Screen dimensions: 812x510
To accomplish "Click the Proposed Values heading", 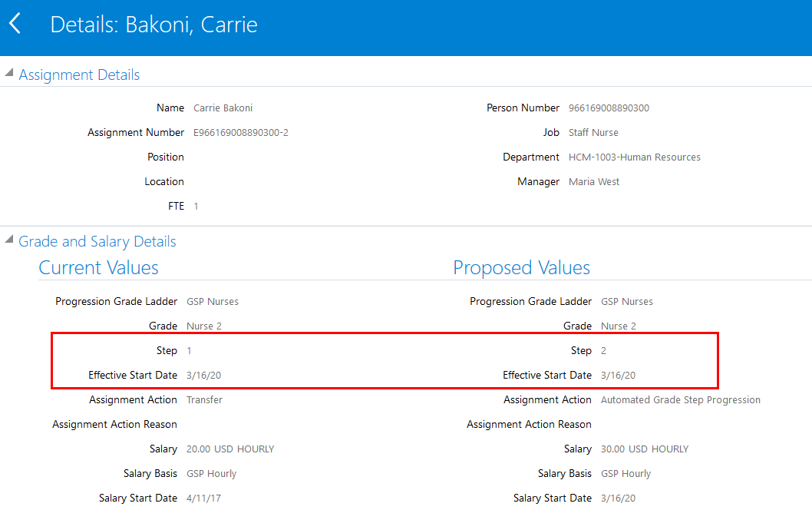I will tap(521, 267).
